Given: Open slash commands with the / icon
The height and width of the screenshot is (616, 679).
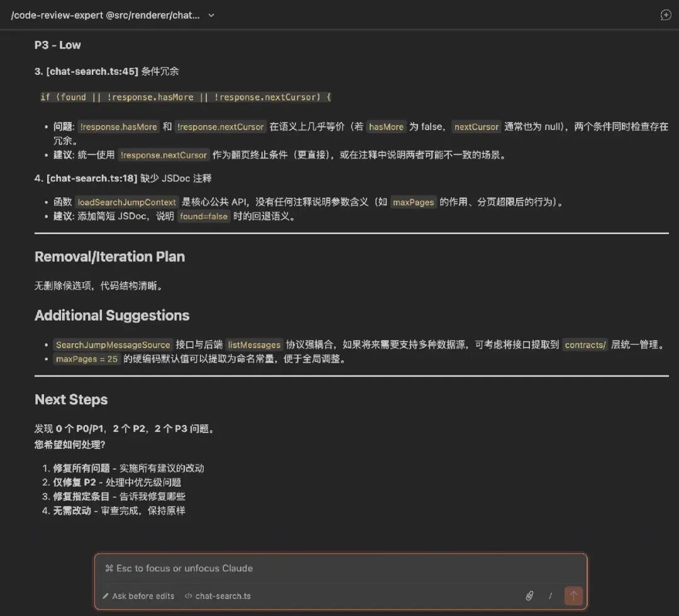Looking at the screenshot, I should 550,596.
